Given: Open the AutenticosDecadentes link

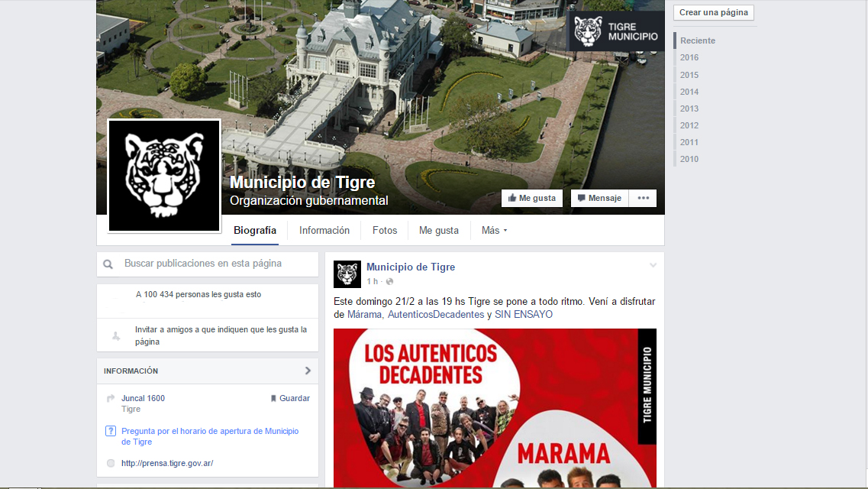Looking at the screenshot, I should (x=436, y=315).
